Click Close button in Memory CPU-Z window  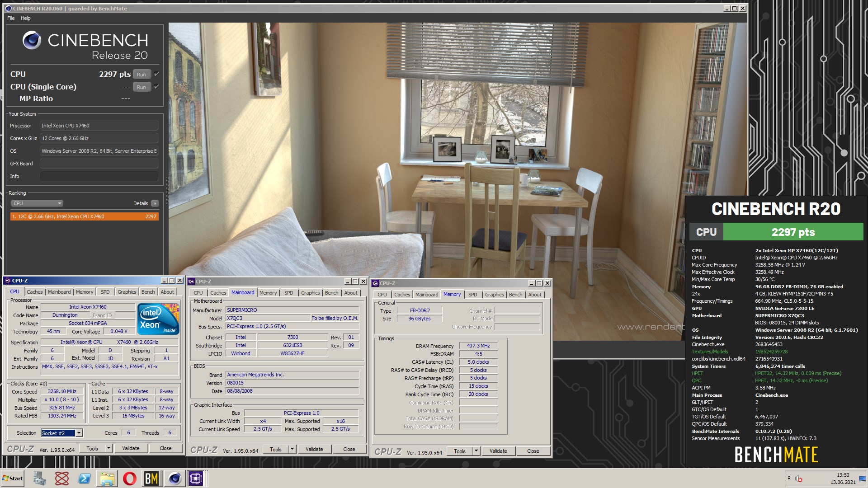click(533, 451)
